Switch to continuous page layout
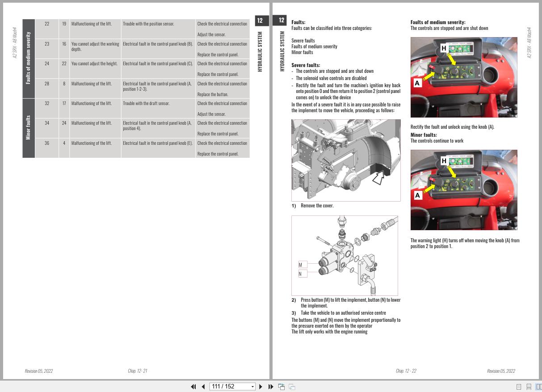Viewport: 542px width, 392px height. tap(529, 387)
